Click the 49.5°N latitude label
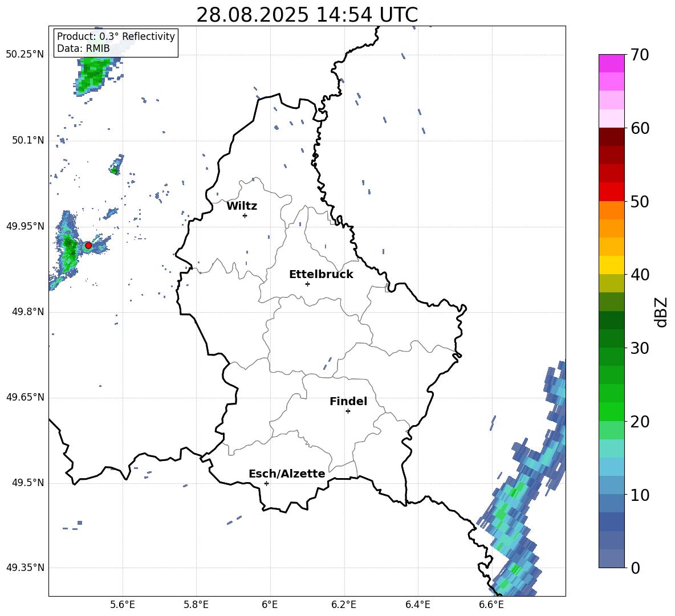 (29, 483)
